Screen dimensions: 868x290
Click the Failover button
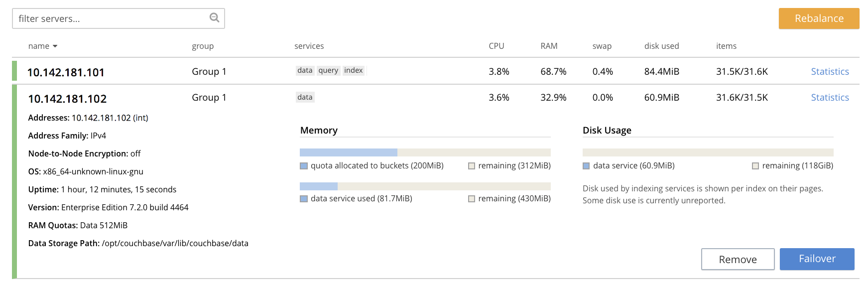(x=817, y=259)
